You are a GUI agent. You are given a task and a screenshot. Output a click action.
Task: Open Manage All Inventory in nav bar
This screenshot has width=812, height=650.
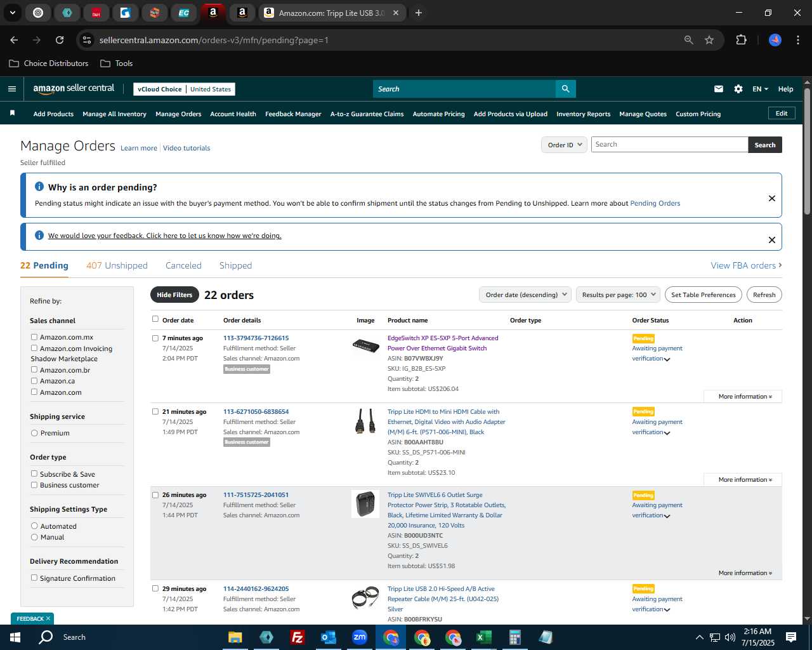tap(114, 114)
